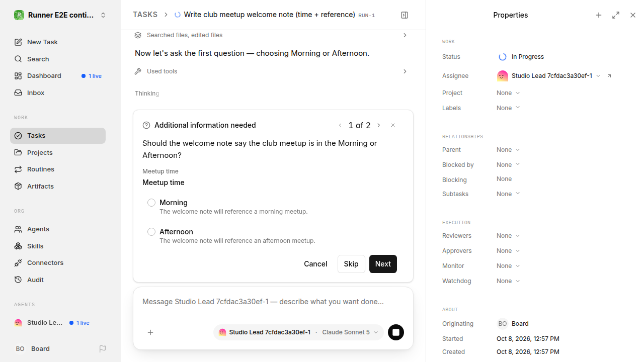
Task: Click the plus attachment icon in message box
Action: coord(150,332)
